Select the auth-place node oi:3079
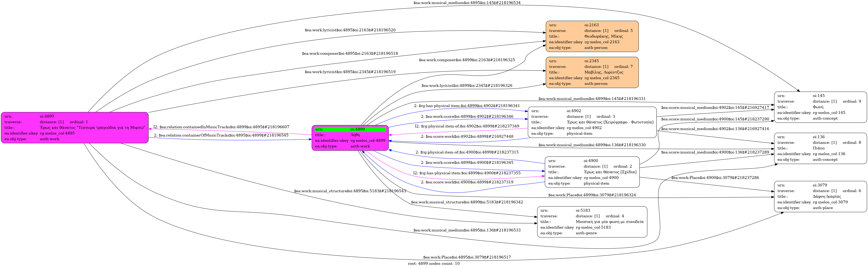 [820, 197]
